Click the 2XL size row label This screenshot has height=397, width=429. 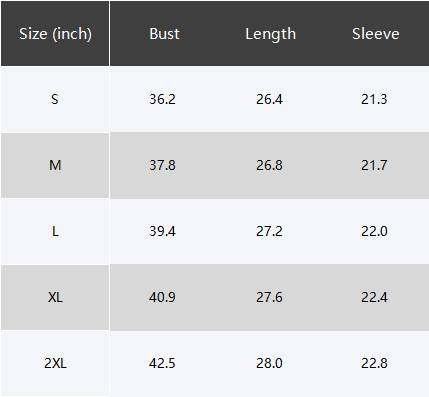(55, 363)
